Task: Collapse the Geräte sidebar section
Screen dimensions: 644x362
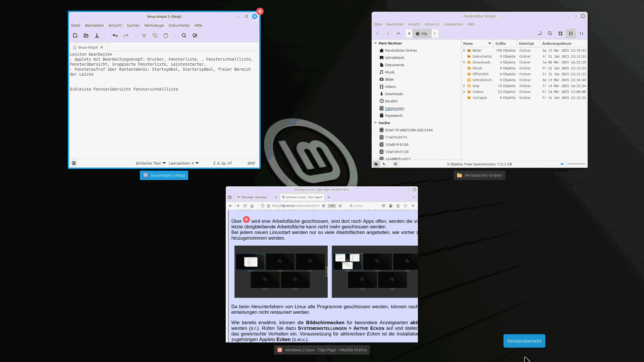Action: (x=375, y=123)
